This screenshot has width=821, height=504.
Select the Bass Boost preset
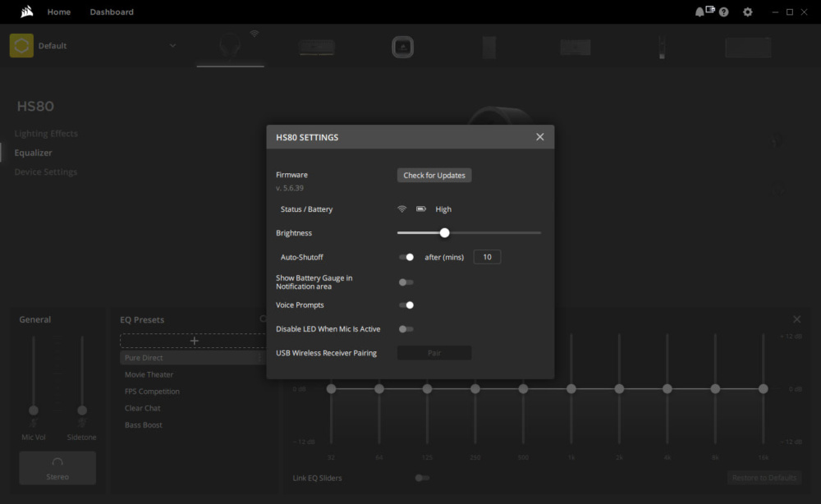pos(144,425)
